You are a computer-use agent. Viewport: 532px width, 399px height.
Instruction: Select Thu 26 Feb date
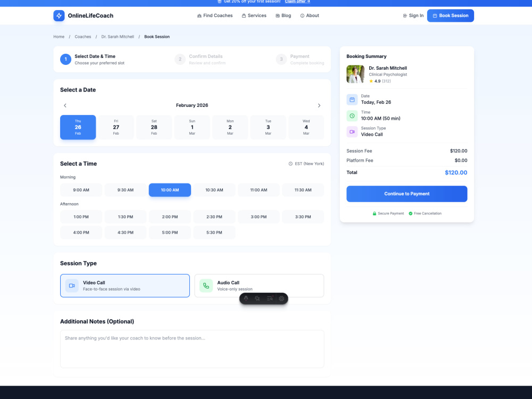coord(78,127)
